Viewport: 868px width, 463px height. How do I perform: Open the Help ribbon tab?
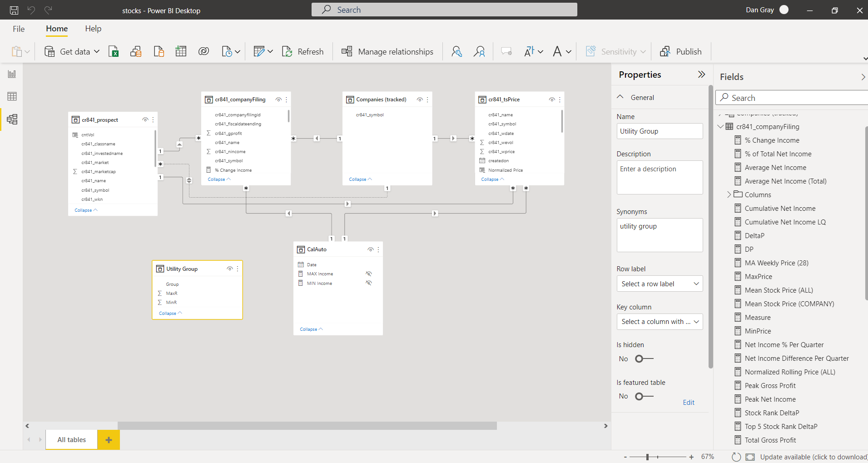tap(93, 29)
